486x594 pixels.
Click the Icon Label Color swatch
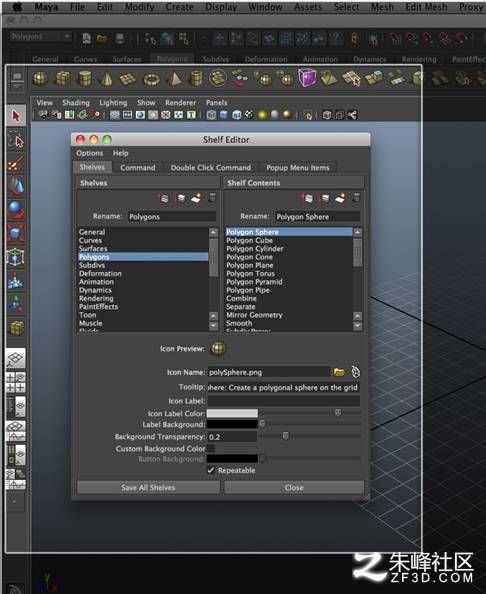click(232, 413)
